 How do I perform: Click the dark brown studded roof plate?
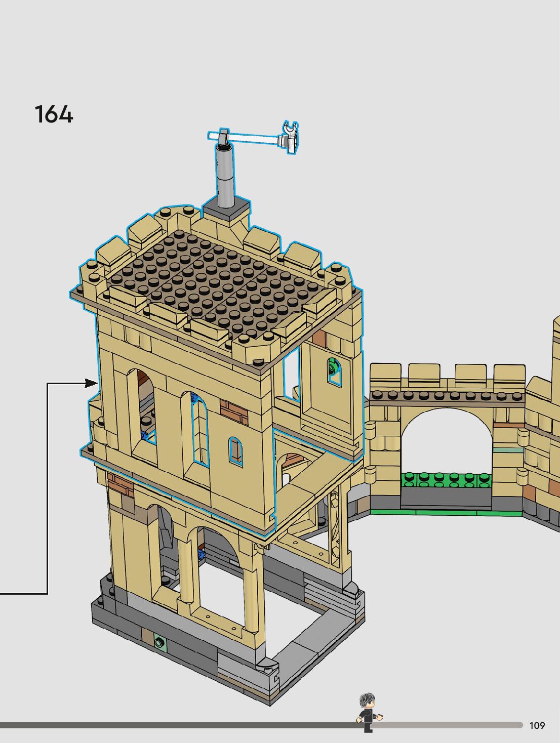point(213,283)
